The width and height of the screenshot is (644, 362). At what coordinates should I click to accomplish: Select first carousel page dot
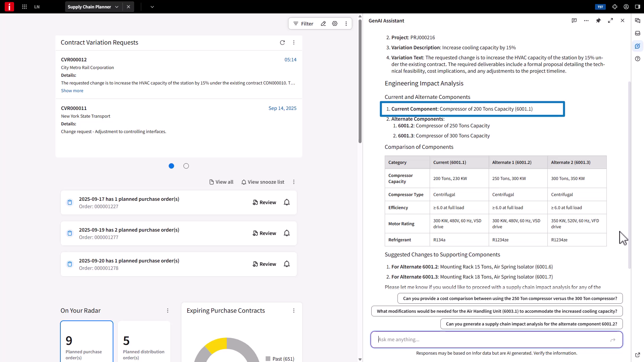tap(171, 166)
